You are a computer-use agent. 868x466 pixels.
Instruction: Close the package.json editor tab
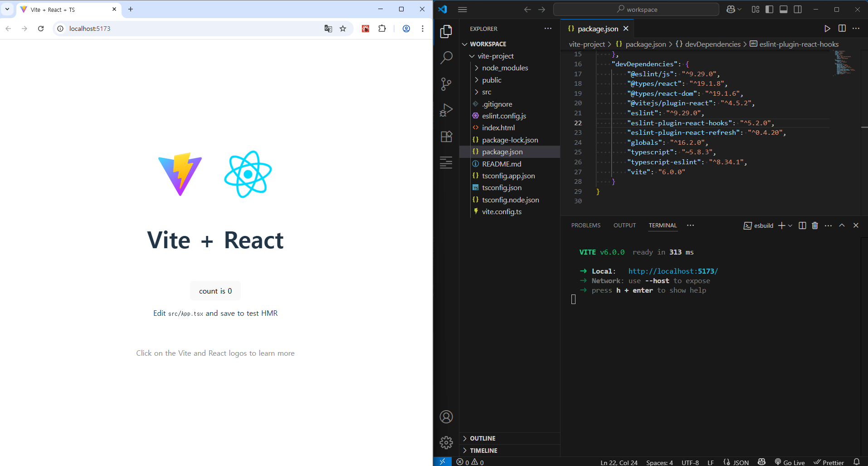pos(626,29)
